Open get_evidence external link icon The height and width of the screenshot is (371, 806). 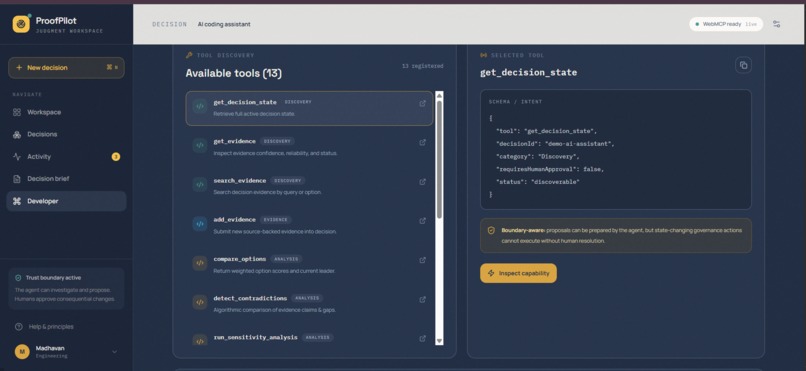click(423, 142)
